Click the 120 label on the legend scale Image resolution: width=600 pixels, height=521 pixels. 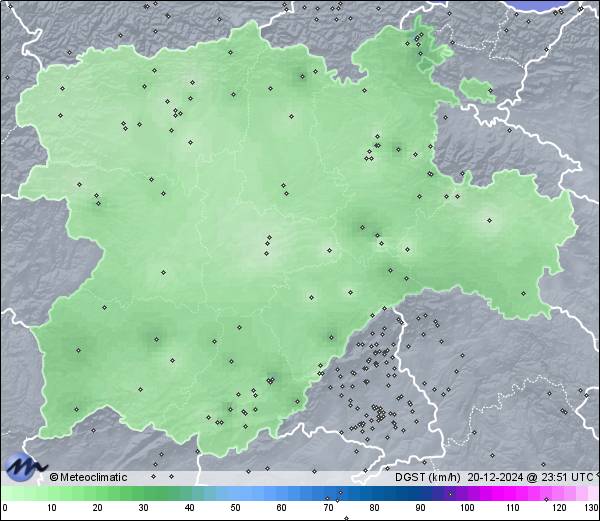click(559, 508)
